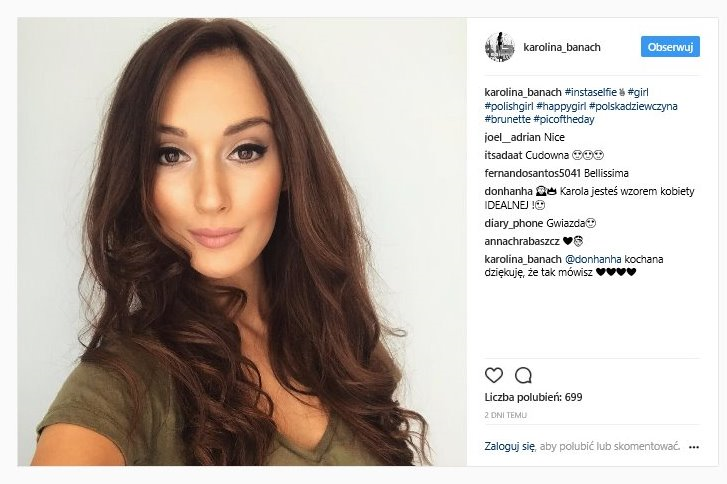Screen dimensions: 727x484
Task: Follow the account with the Obserwuj button
Action: [670, 47]
